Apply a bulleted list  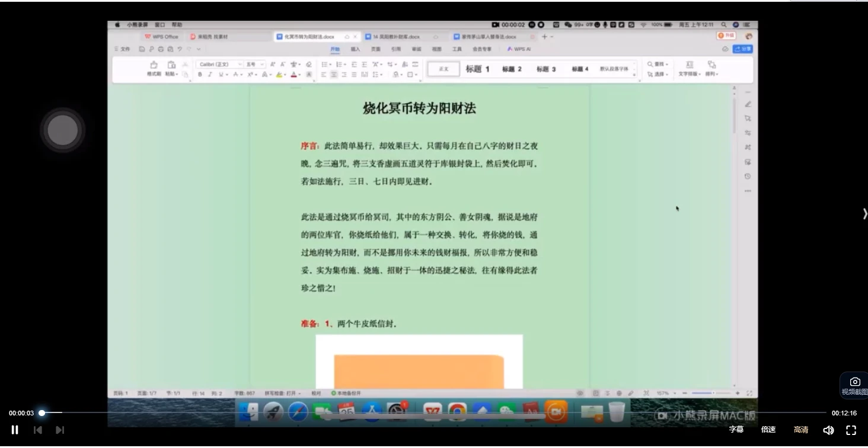(x=324, y=64)
